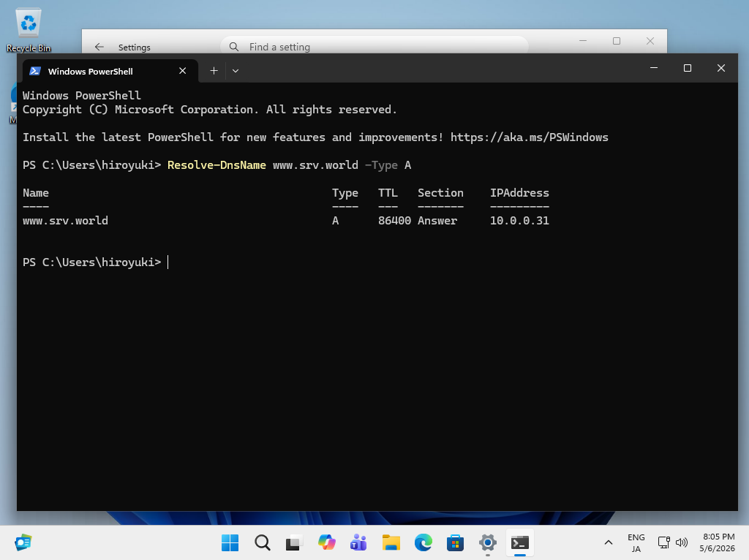Viewport: 749px width, 560px height.
Task: Open clock showing 8:05 PM
Action: click(717, 542)
